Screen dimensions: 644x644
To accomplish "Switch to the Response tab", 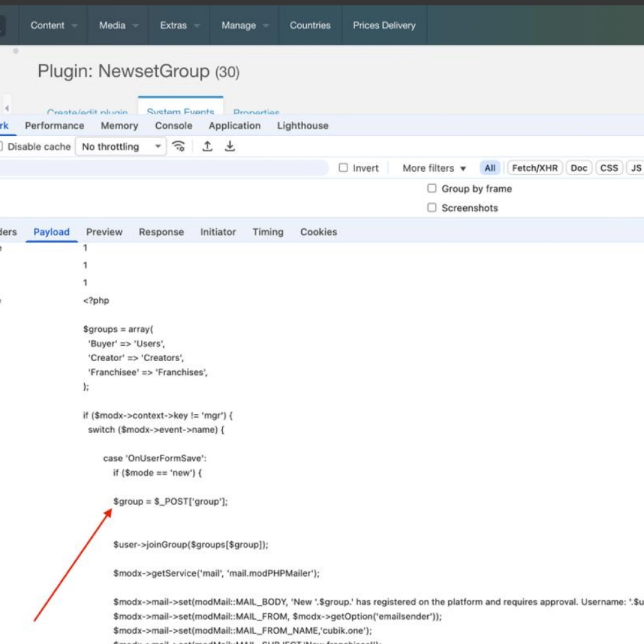I will [161, 232].
